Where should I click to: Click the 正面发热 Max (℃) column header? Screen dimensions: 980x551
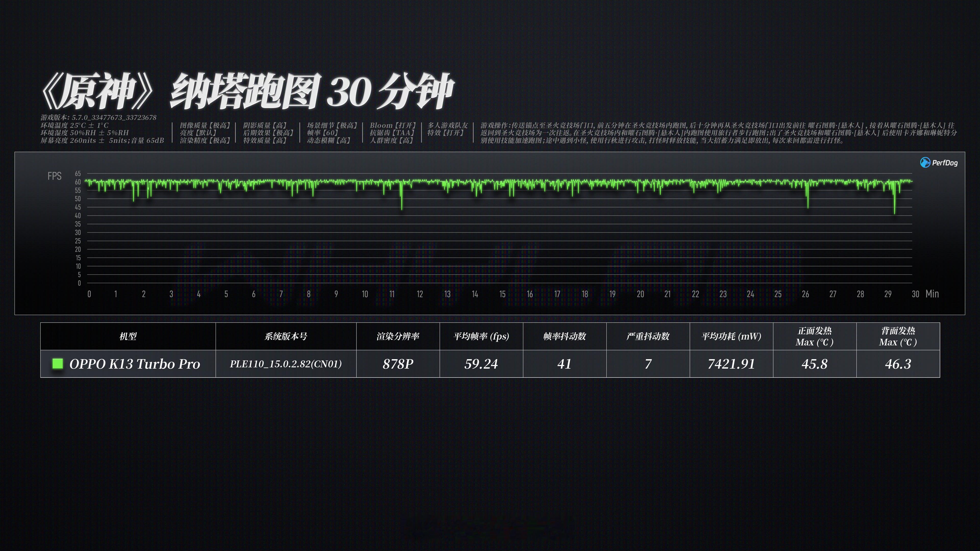[x=815, y=336]
